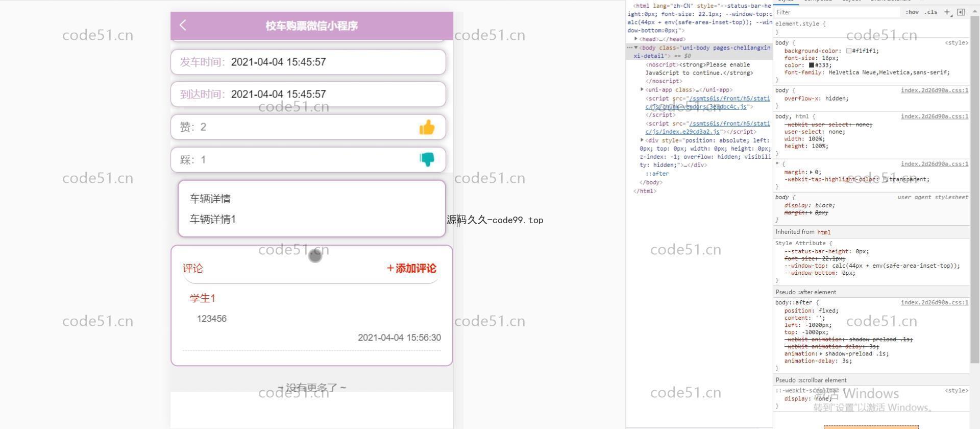Viewport: 980px width, 429px height.
Task: Click the 车辆详情 card heading
Action: click(x=210, y=199)
